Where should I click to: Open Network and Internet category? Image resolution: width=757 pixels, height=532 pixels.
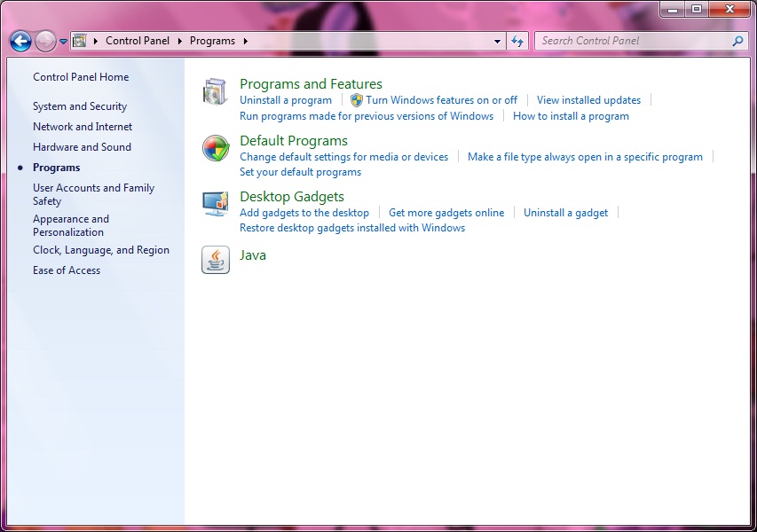pyautogui.click(x=83, y=127)
